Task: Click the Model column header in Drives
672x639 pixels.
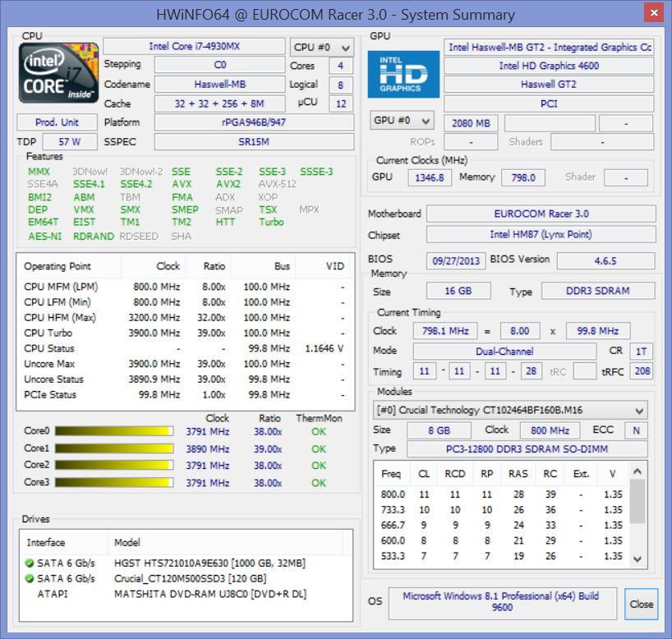Action: pos(225,543)
